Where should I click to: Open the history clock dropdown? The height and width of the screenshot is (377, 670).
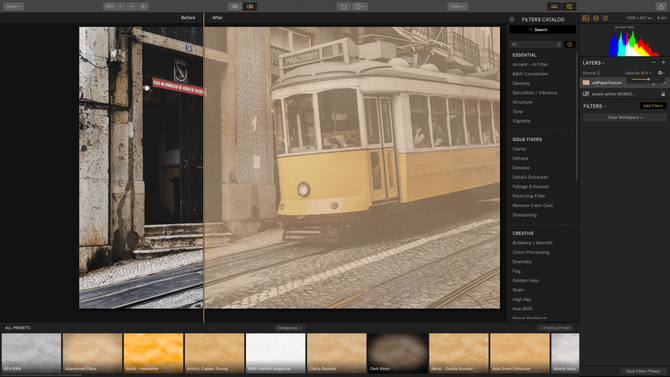360,6
